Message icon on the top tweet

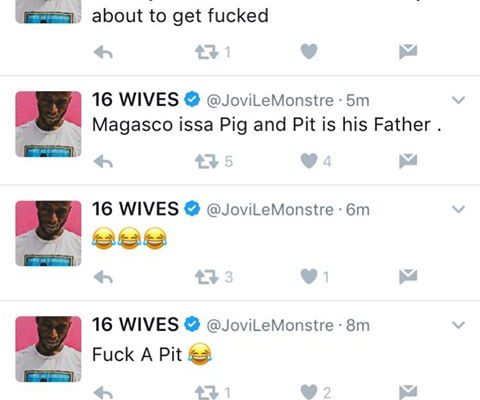[x=408, y=51]
